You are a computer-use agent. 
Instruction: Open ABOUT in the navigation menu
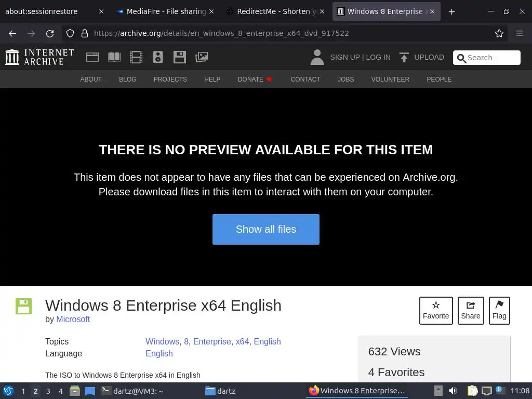coord(91,79)
